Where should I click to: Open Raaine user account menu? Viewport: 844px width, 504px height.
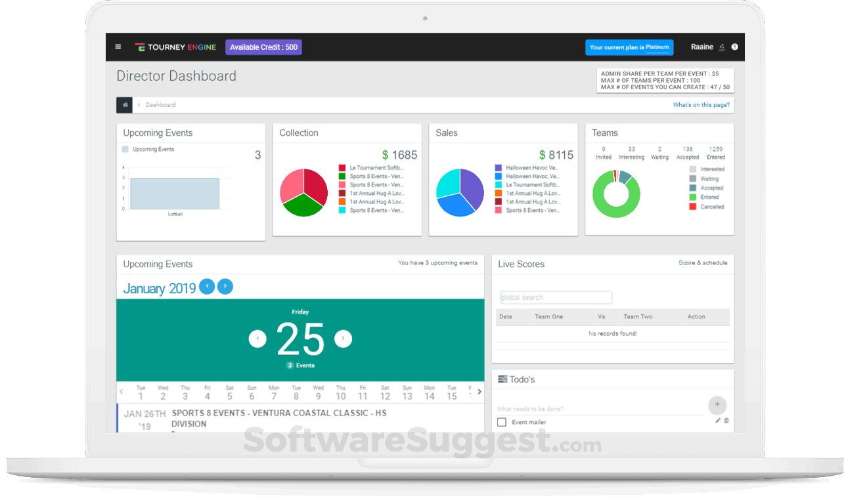point(702,47)
